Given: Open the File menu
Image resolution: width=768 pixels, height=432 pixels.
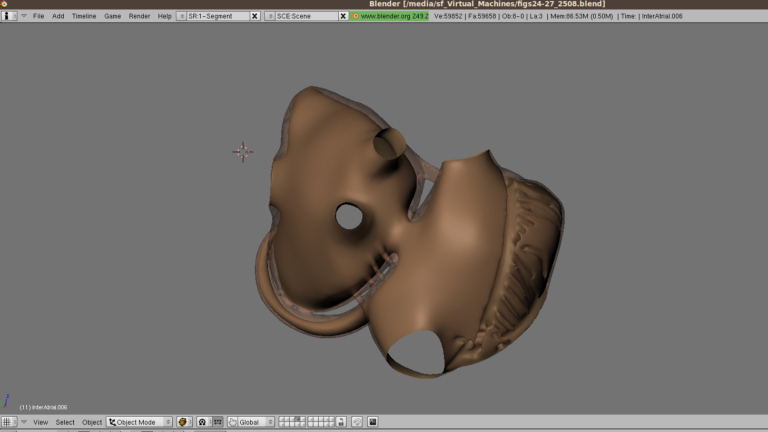Looking at the screenshot, I should tap(38, 16).
